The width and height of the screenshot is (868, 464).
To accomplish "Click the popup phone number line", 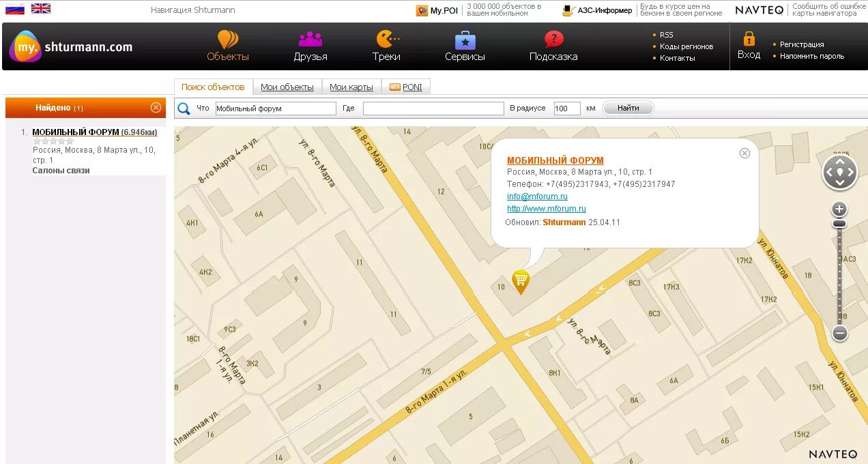I will [x=591, y=184].
